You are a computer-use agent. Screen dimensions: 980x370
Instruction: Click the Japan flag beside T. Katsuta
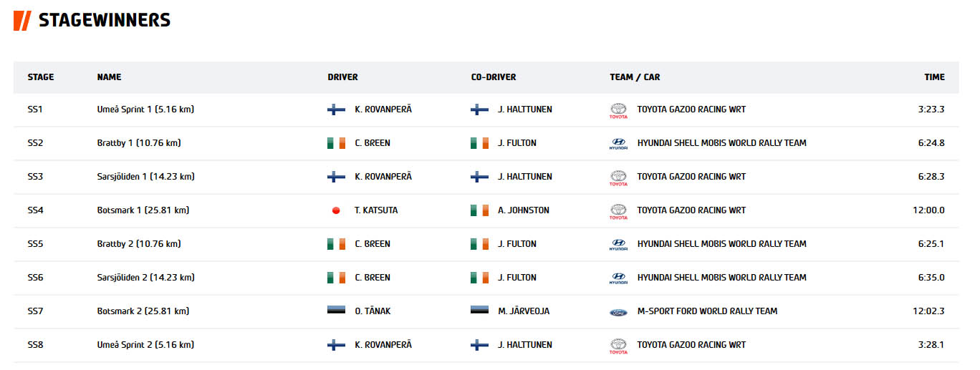[336, 210]
